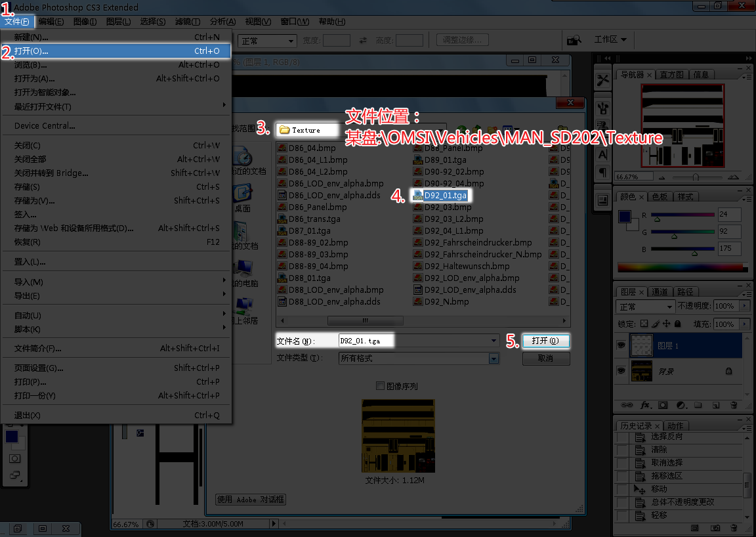This screenshot has height=537, width=756.
Task: Hide the 背景 layer eye icon
Action: tap(621, 370)
